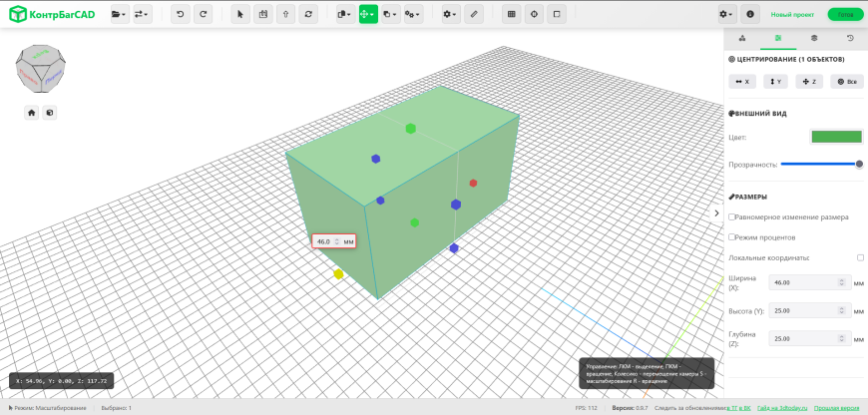This screenshot has width=868, height=415.
Task: Toggle the grid display icon
Action: 512,14
